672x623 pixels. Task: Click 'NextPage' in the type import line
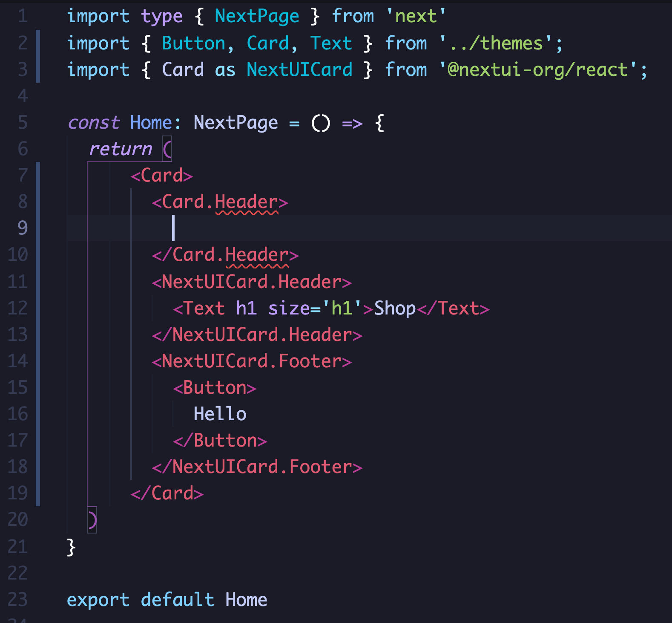point(257,17)
